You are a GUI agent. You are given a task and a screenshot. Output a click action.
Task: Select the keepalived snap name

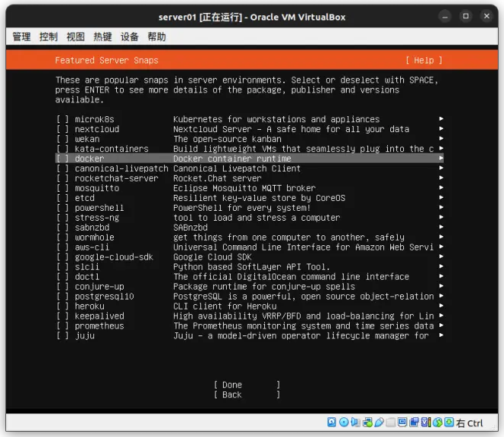click(x=99, y=316)
